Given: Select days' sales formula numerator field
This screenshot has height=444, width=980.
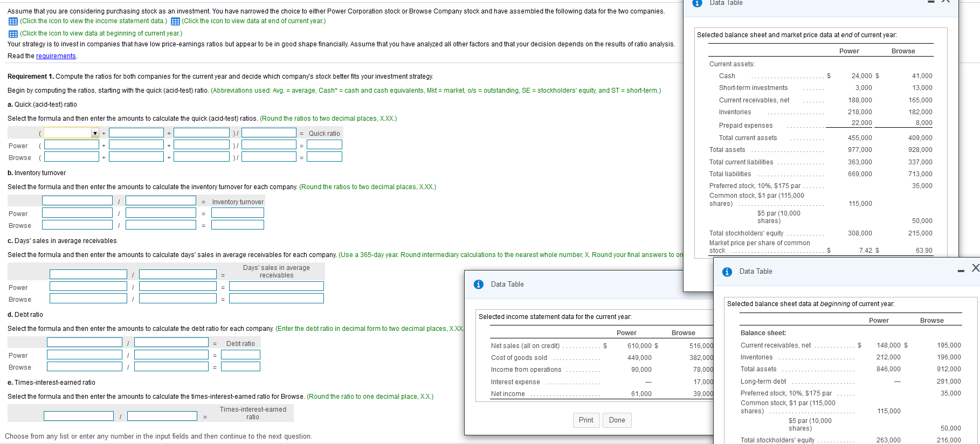Looking at the screenshot, I should [88, 274].
